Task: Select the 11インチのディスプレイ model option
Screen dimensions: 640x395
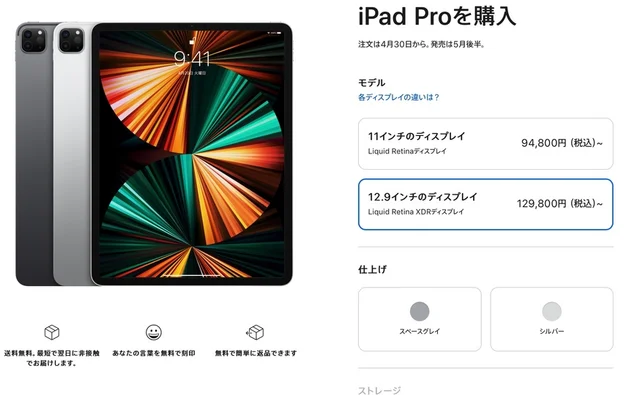Action: pyautogui.click(x=485, y=144)
